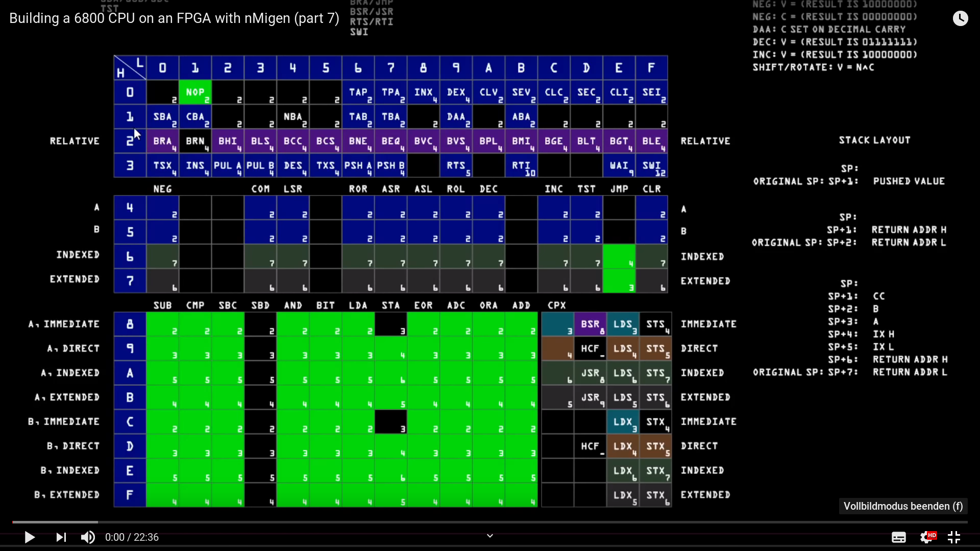Expand the chevron below progress bar
This screenshot has height=551, width=980.
pos(489,536)
